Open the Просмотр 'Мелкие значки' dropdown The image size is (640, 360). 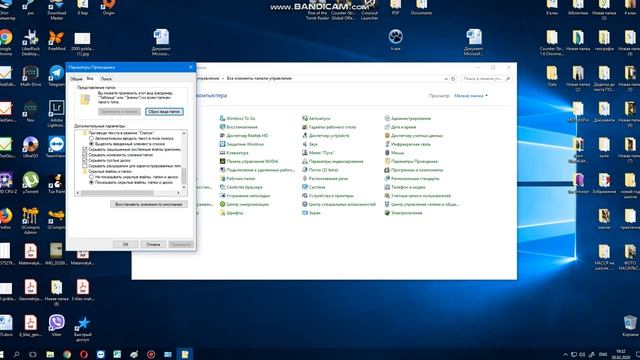[x=471, y=96]
